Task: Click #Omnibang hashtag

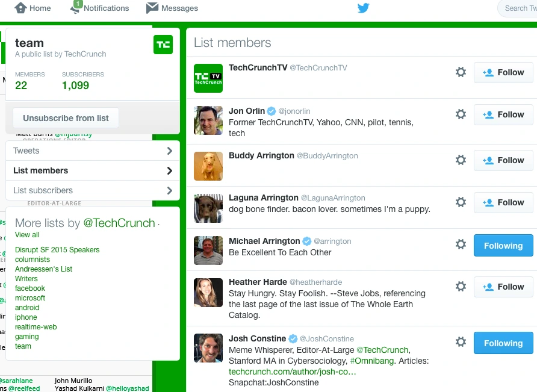Action: tap(372, 361)
